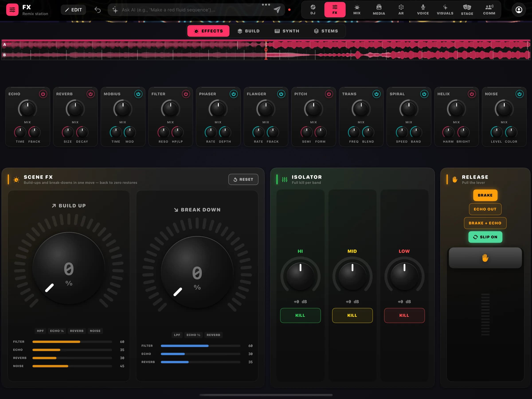Toggle the PITCH effect power
This screenshot has width=532, height=399.
(x=329, y=94)
